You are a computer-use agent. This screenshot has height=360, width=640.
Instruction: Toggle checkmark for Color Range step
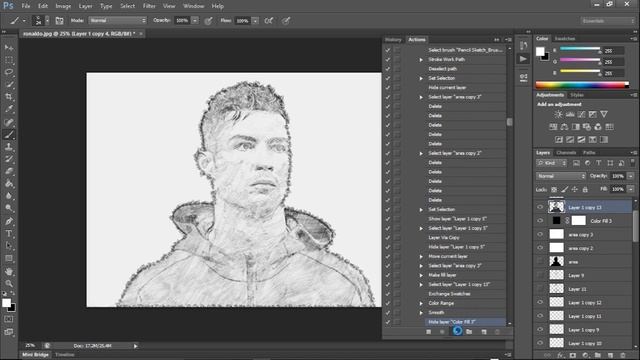tap(388, 303)
